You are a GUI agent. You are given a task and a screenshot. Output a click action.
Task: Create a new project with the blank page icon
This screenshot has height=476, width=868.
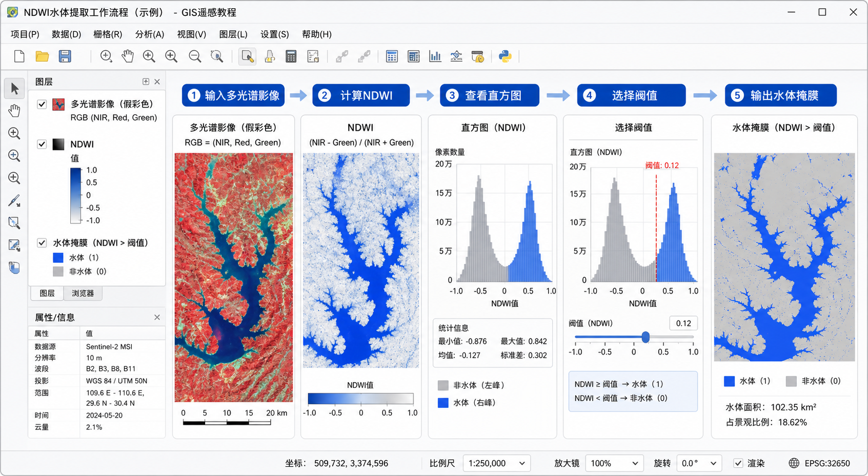tap(19, 56)
